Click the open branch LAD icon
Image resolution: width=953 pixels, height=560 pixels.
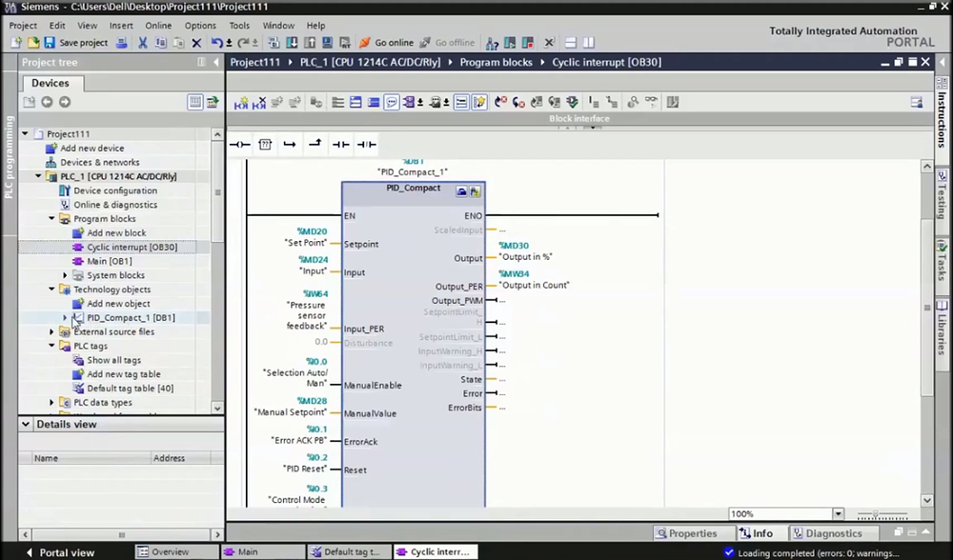tap(290, 144)
